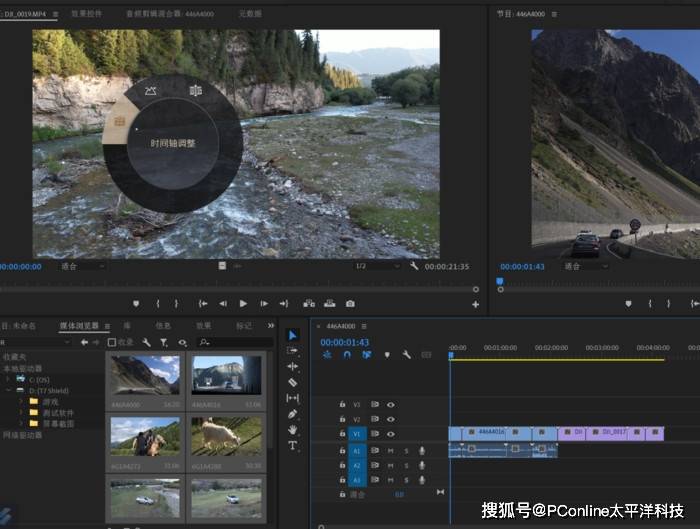This screenshot has height=529, width=700.
Task: Open Source playback resolution 1/2 dropdown
Action: (x=376, y=266)
